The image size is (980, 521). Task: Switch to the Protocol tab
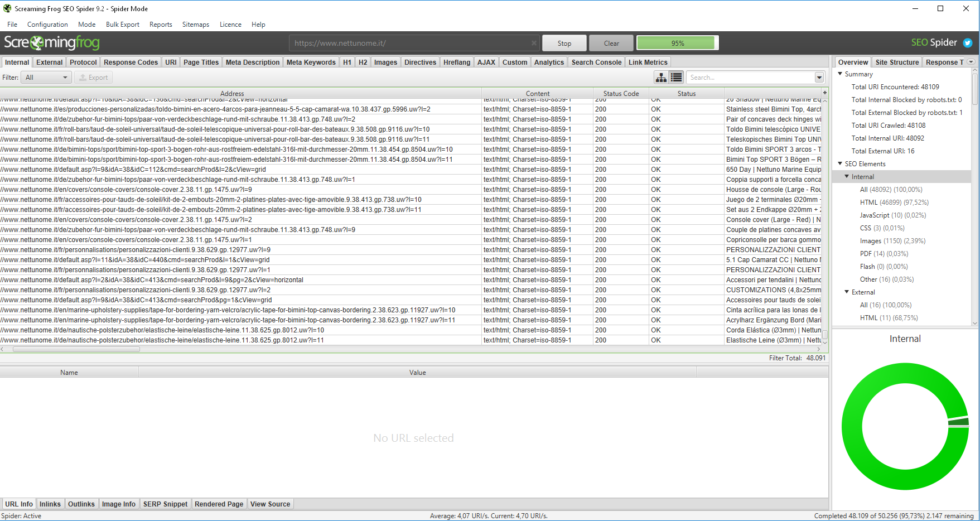tap(83, 62)
